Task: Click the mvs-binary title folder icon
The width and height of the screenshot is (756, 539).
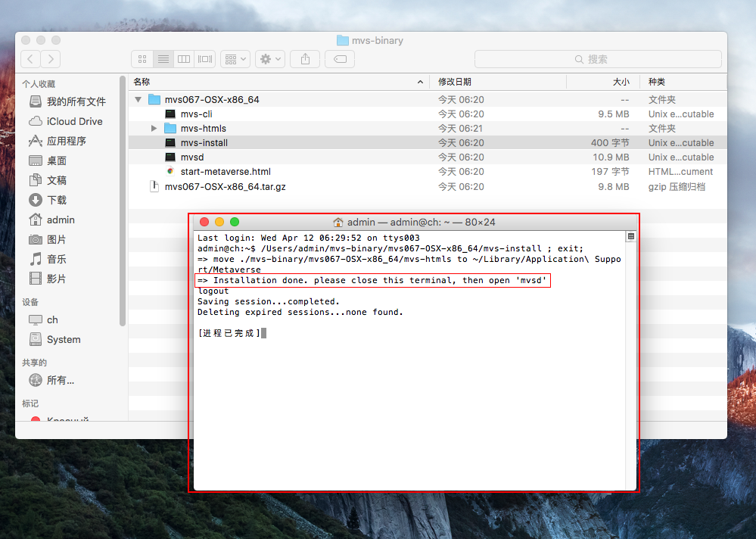Action: point(343,40)
